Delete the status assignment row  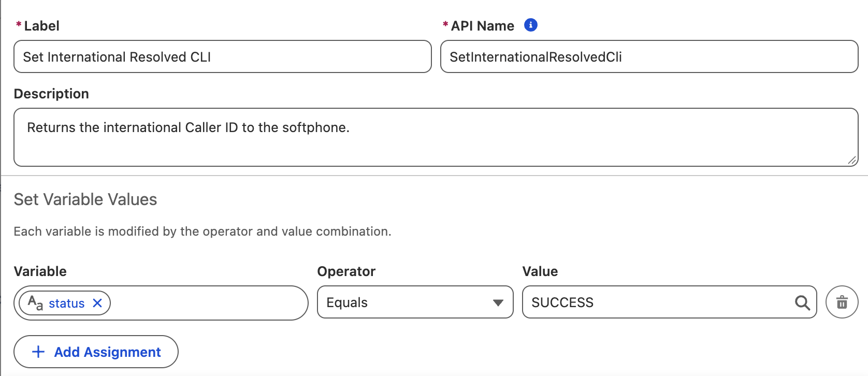coord(842,302)
